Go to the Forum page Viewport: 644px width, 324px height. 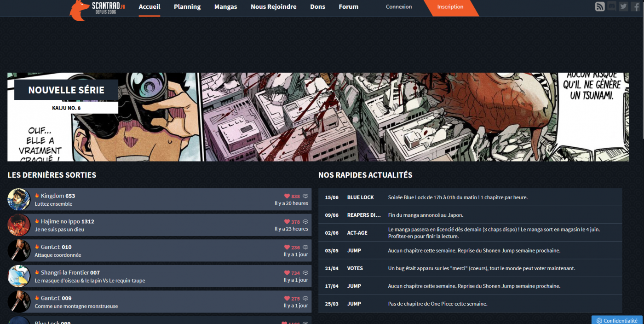pos(349,7)
